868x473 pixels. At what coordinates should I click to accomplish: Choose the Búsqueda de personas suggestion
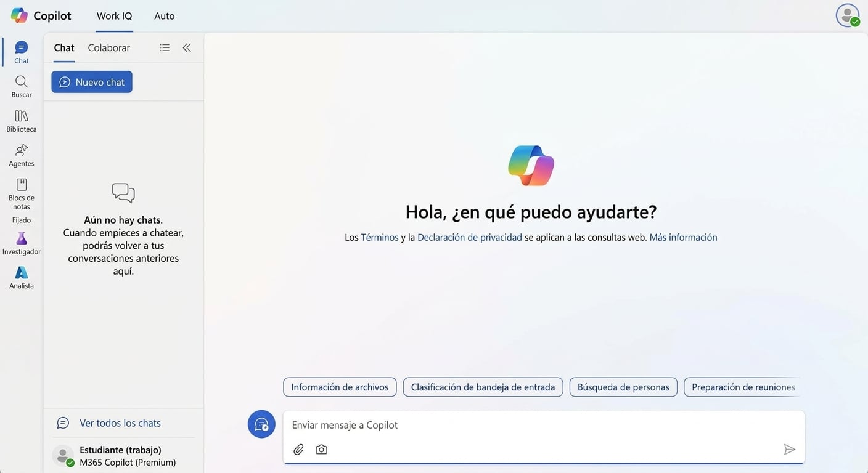(623, 387)
